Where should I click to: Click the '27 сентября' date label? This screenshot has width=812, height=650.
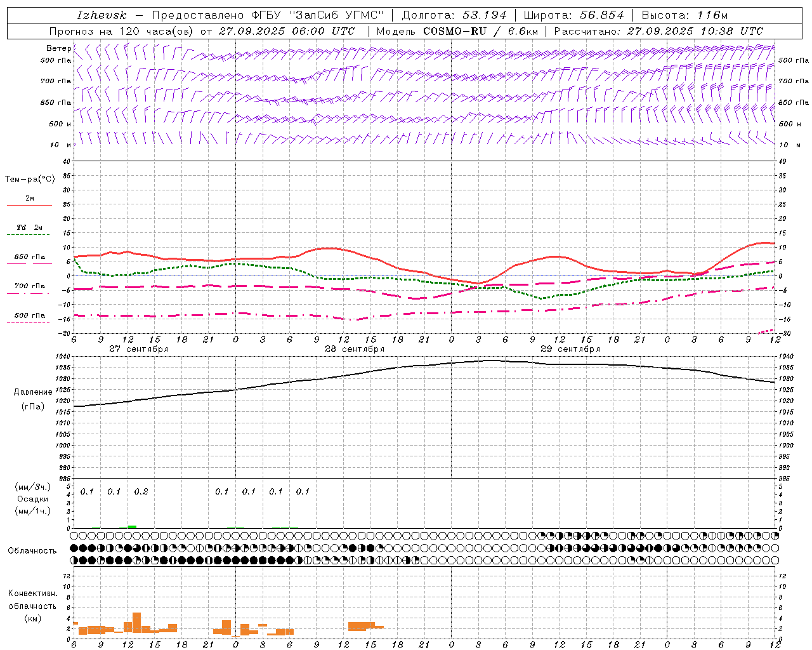[138, 349]
